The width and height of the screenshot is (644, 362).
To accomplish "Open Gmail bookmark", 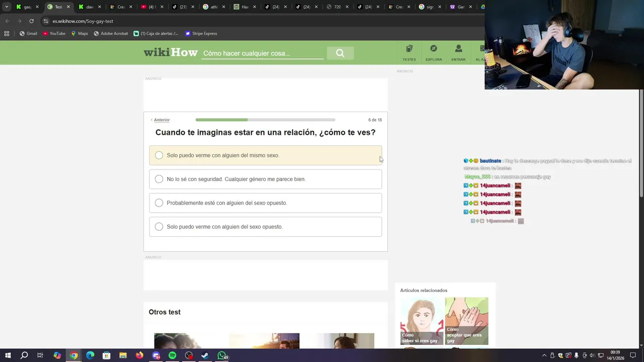I will pyautogui.click(x=28, y=34).
